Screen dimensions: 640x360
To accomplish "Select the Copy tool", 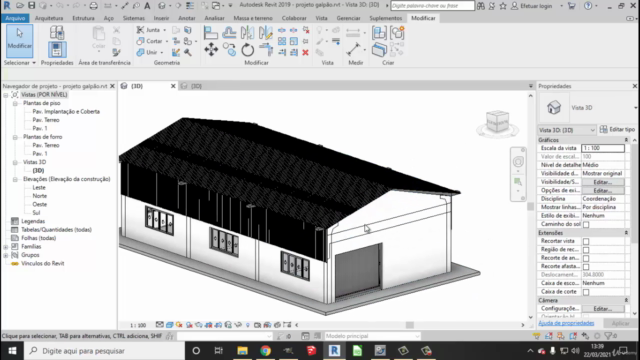I will [229, 50].
